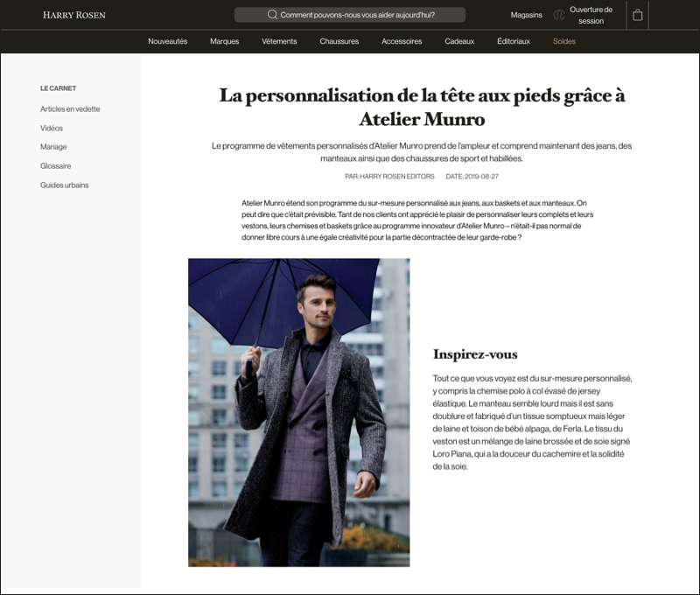Click the date text 'DATE: 2019-08-27'
Viewport: 700px width, 595px height.
(472, 177)
